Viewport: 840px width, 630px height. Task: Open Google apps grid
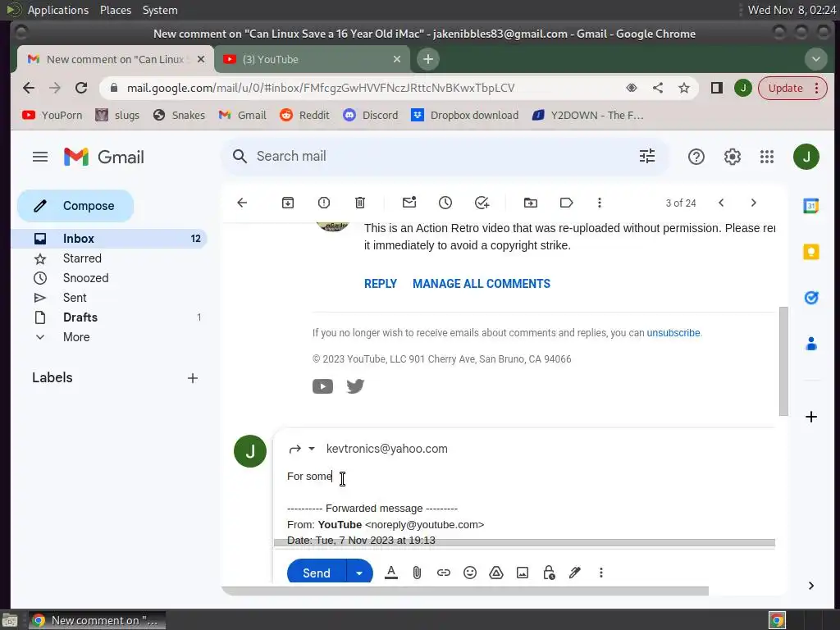pyautogui.click(x=767, y=157)
